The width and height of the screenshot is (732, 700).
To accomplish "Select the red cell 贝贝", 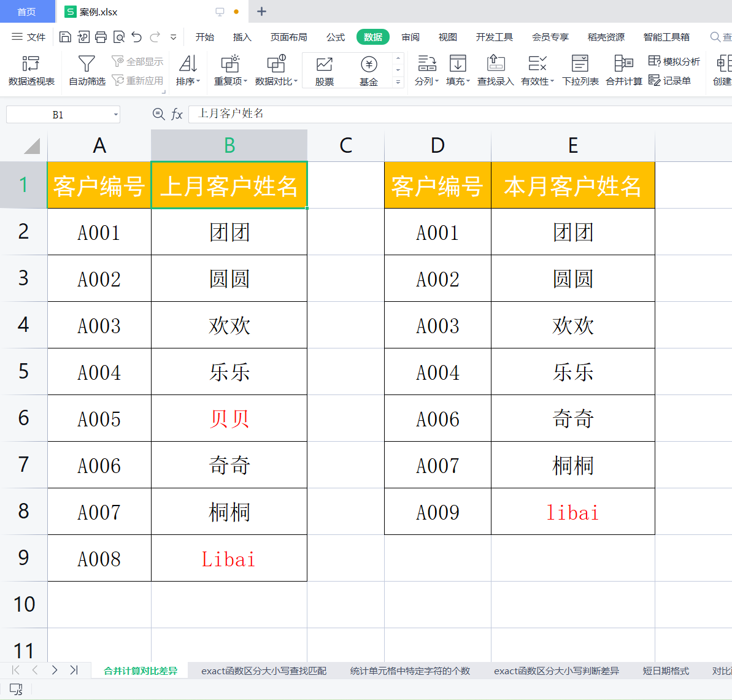I will coord(229,418).
